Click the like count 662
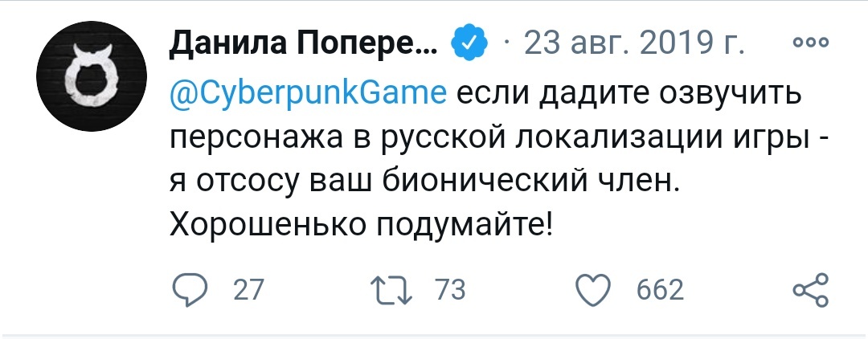 (x=660, y=289)
